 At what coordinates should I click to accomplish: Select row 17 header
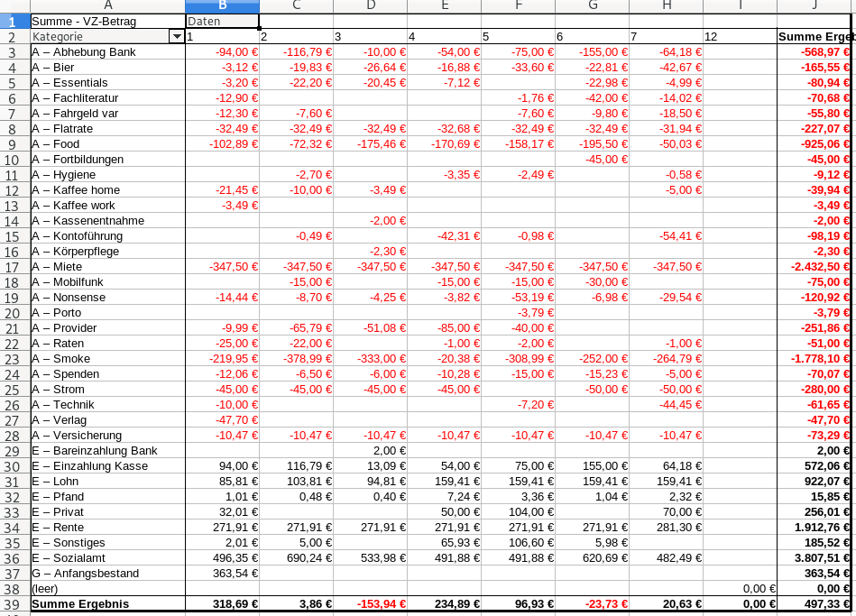click(x=14, y=267)
